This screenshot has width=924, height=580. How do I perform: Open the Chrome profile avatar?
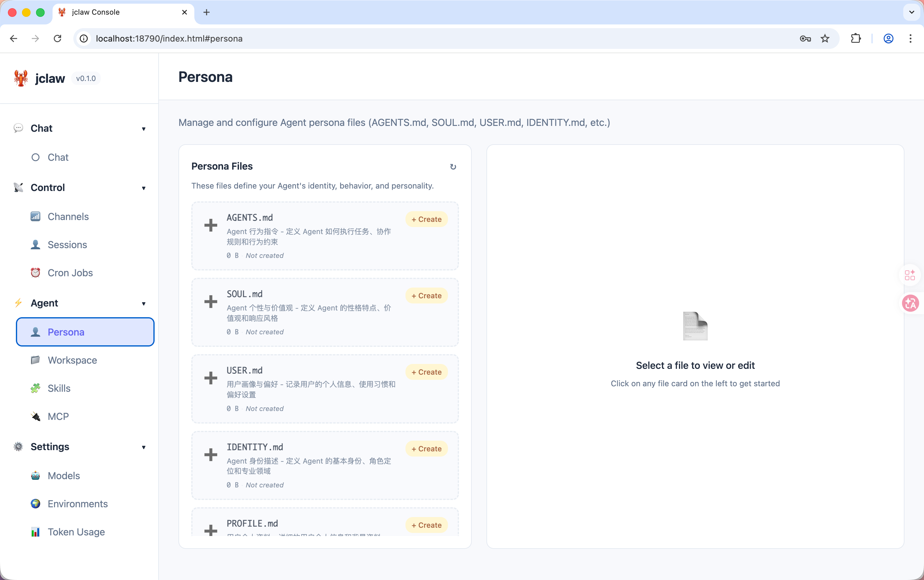pyautogui.click(x=888, y=39)
